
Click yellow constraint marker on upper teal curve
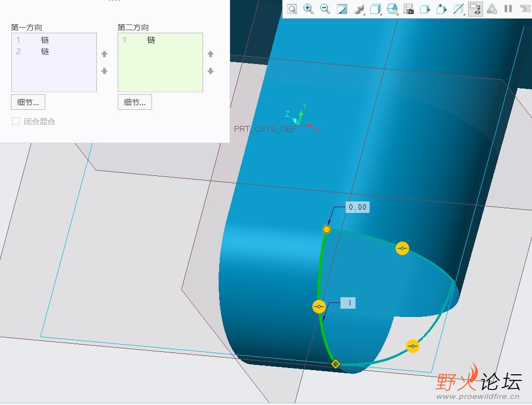point(402,248)
